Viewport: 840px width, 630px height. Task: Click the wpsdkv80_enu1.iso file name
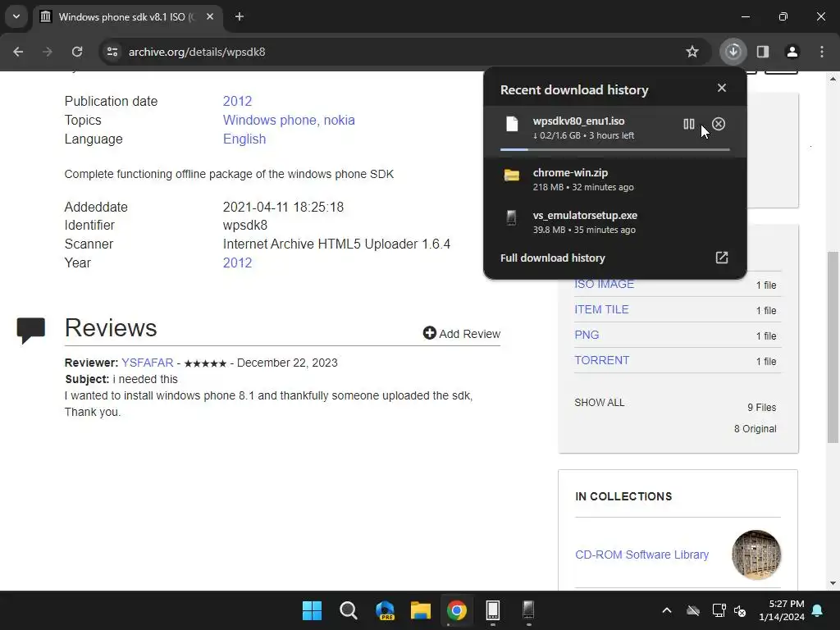(x=578, y=121)
